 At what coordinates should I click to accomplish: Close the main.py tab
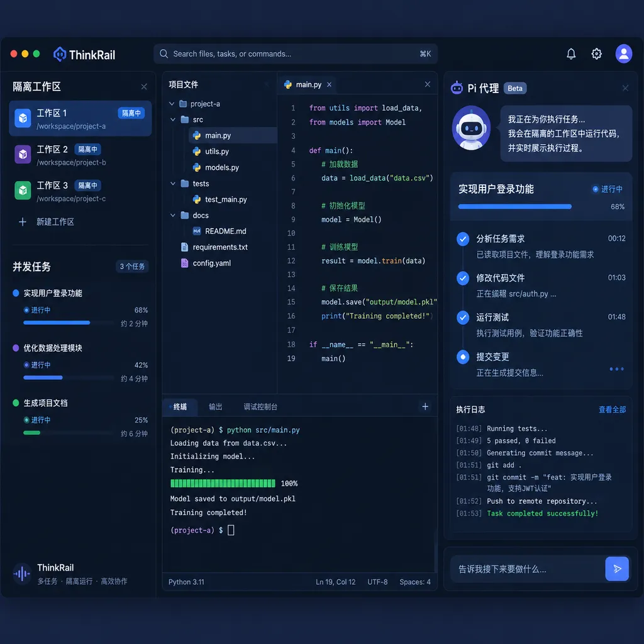click(x=329, y=85)
